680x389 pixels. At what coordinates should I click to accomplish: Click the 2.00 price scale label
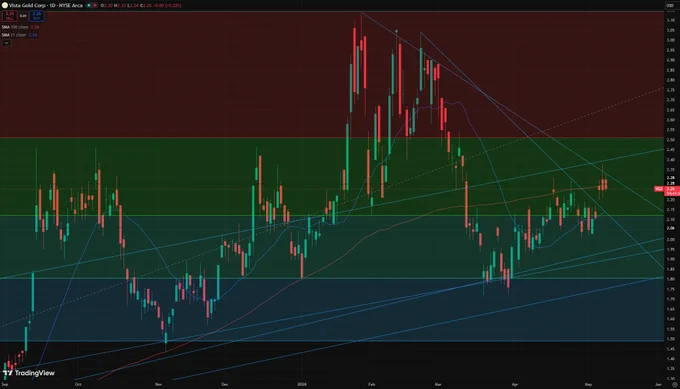[x=670, y=239]
